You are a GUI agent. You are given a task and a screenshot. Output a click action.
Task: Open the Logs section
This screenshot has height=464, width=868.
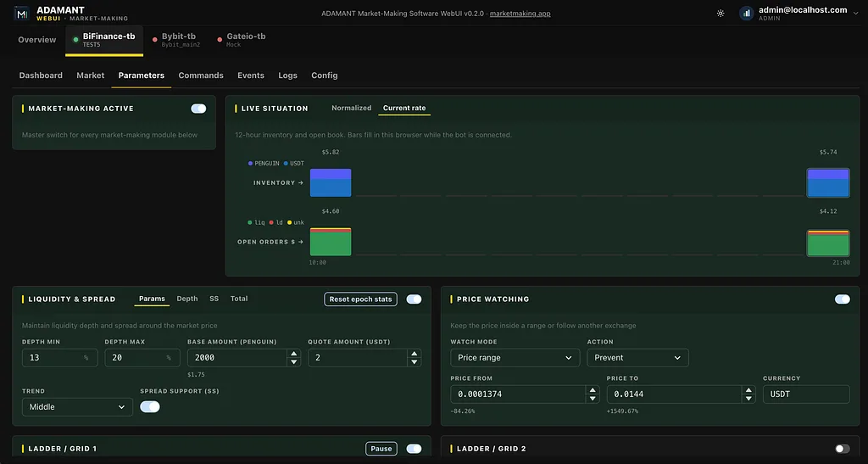tap(288, 75)
